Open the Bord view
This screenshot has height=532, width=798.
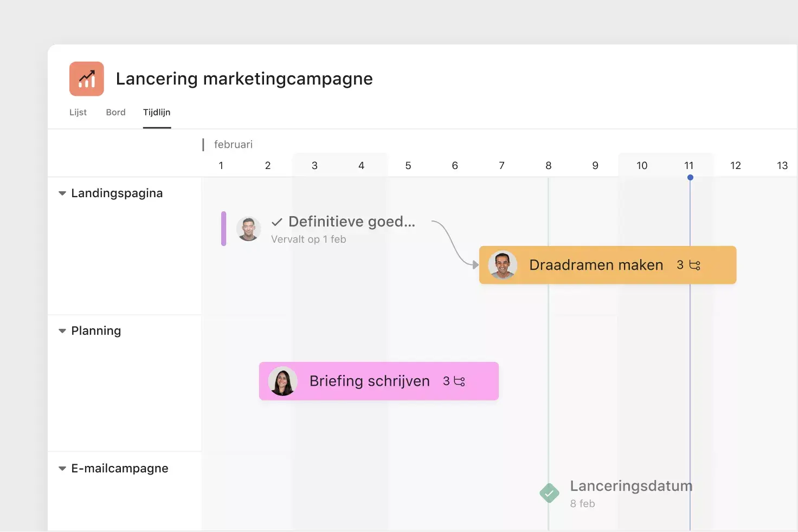[x=115, y=112]
